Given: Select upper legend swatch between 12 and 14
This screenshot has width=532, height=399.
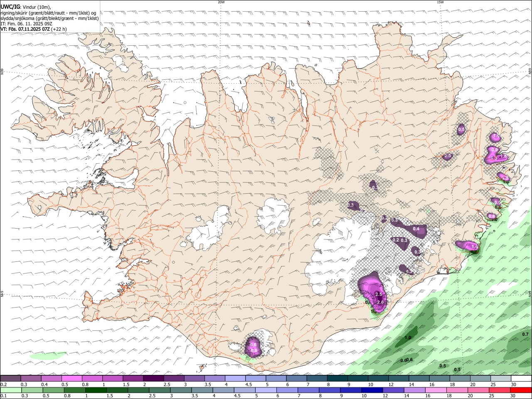Looking at the screenshot, I should coord(399,378).
